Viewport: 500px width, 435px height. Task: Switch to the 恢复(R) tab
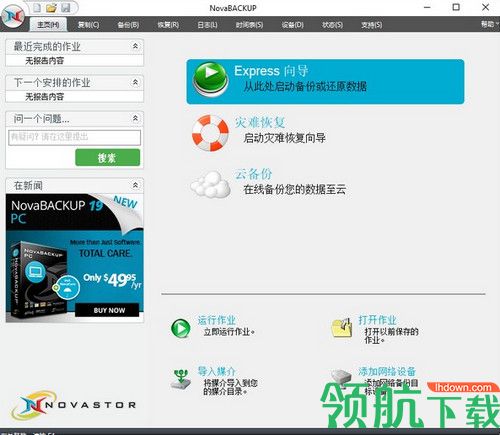168,25
